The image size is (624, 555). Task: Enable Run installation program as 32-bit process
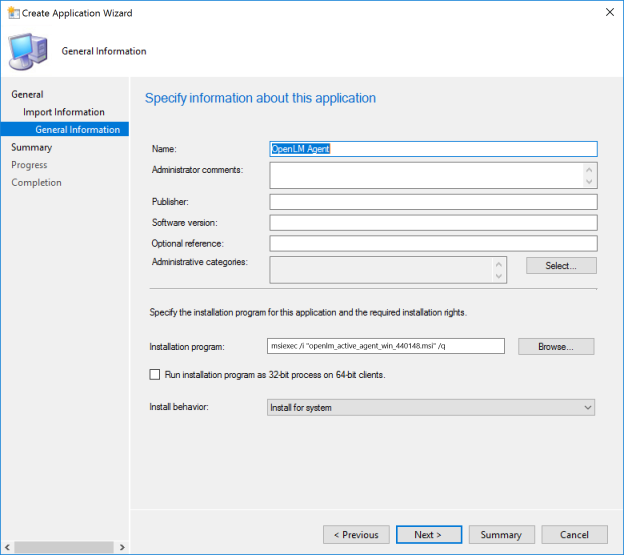click(x=154, y=374)
